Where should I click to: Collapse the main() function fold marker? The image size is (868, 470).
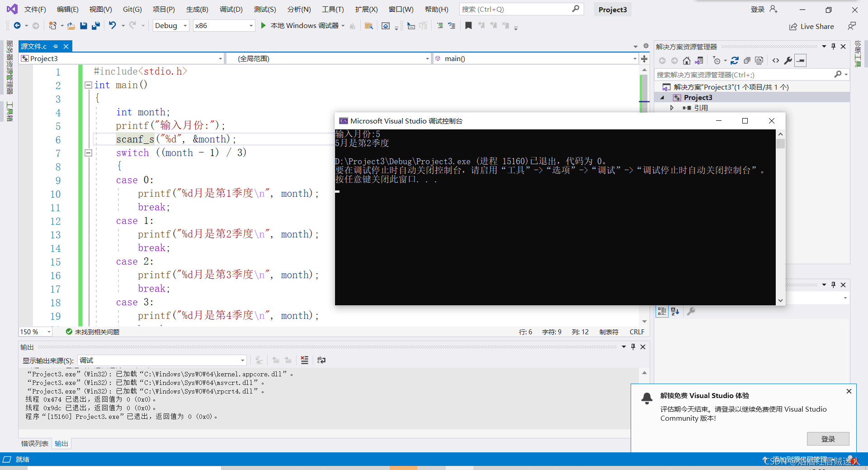89,85
